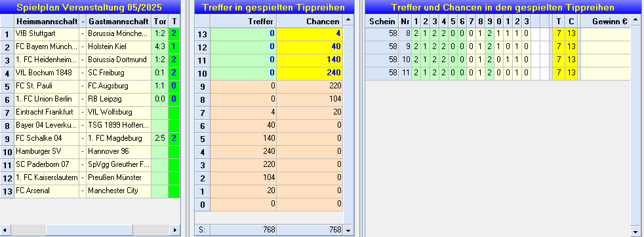Click Treffer value 40 in row 6
The height and width of the screenshot is (237, 644).
[x=243, y=126]
